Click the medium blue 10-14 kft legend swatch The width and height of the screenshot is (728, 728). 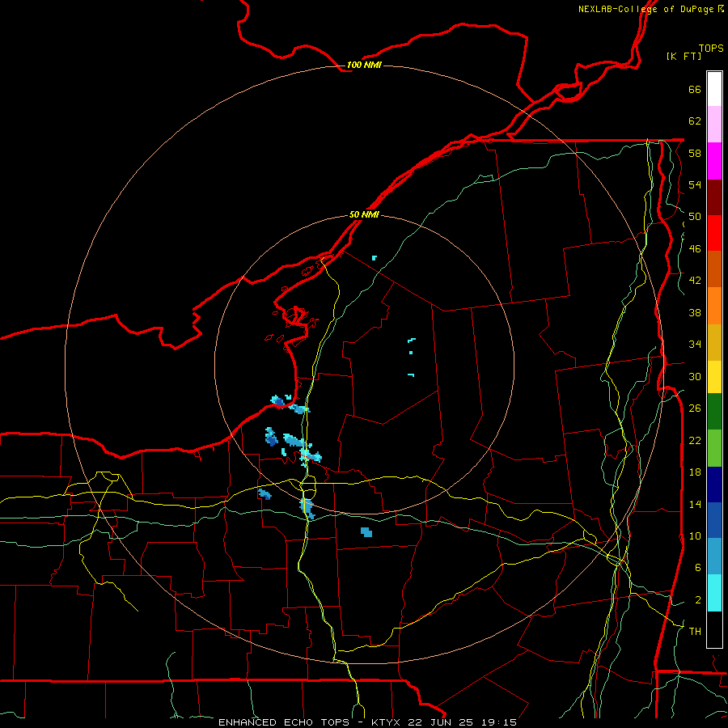click(714, 520)
